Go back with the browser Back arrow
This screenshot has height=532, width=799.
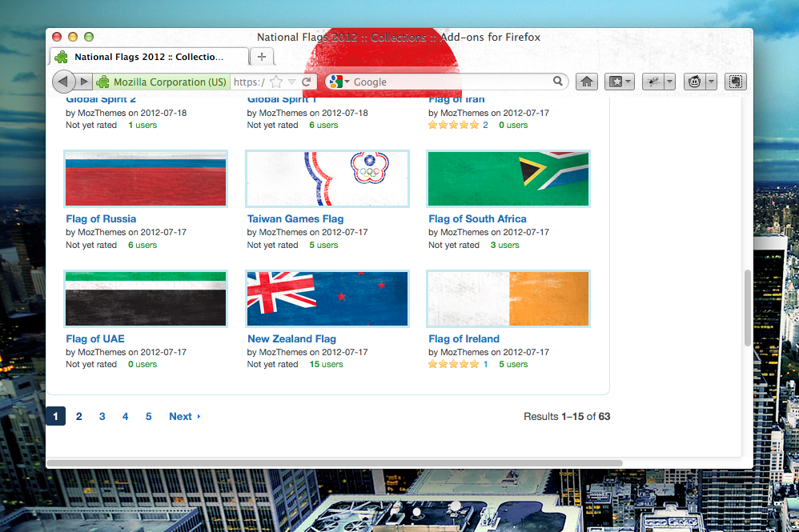(63, 82)
